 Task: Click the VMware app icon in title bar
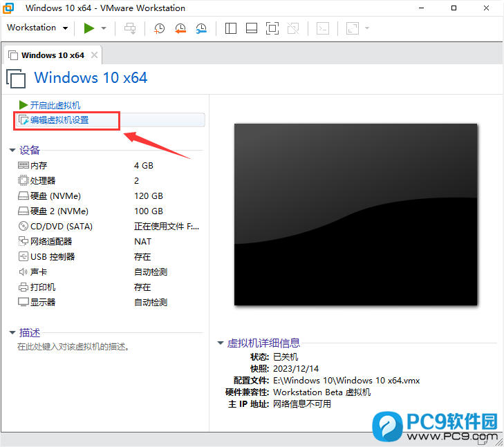(x=8, y=8)
